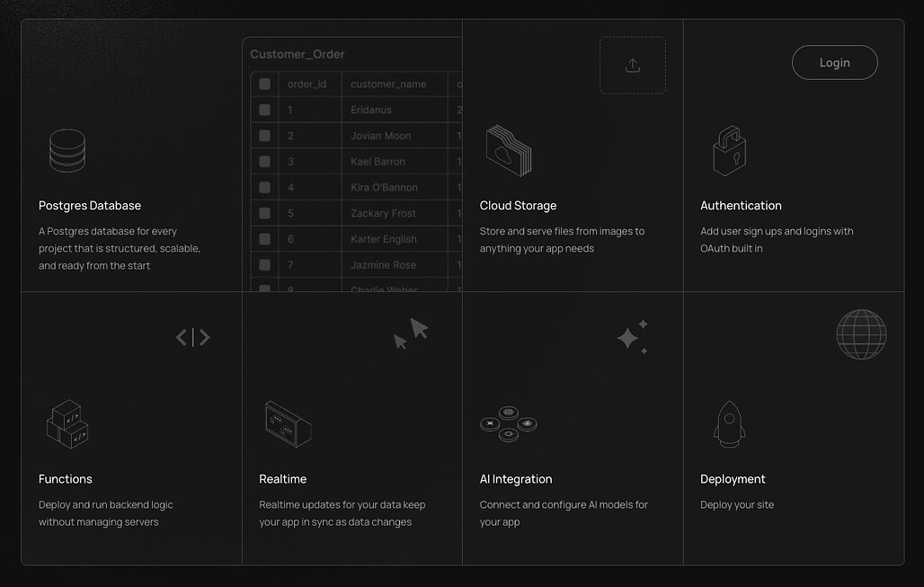Screen dimensions: 924x587
Task: Click 'Add user sign ups' description text
Action: (777, 240)
